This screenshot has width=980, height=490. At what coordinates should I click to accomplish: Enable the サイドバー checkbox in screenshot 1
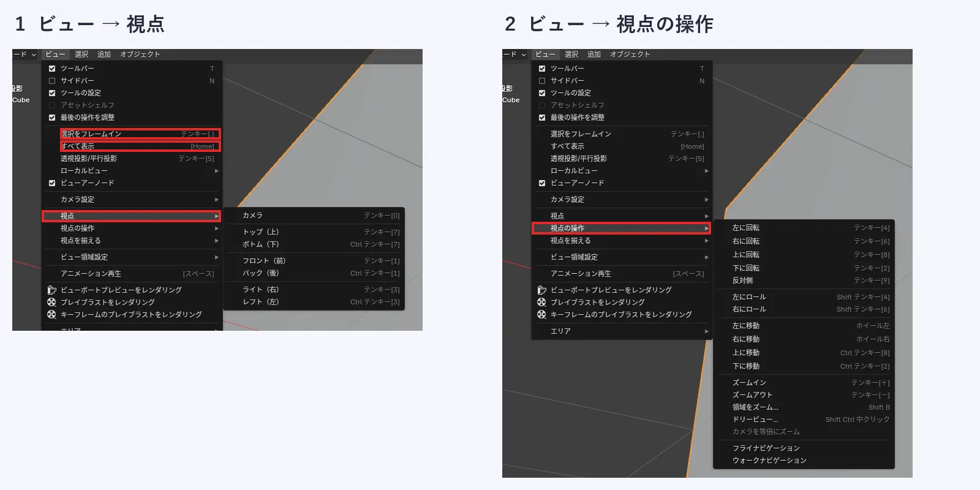[x=52, y=81]
